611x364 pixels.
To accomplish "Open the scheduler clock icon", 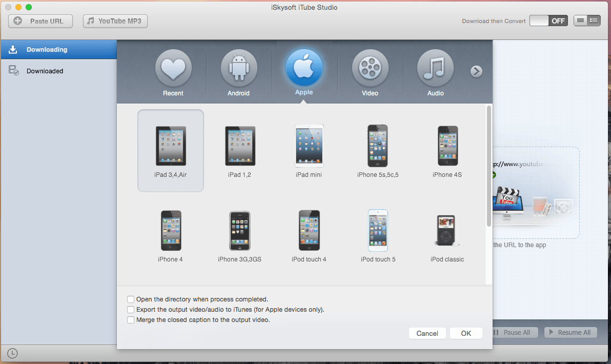I will 12,353.
